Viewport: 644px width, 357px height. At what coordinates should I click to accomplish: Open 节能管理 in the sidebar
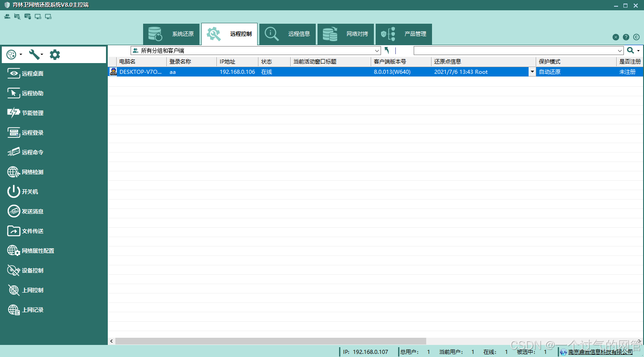tap(26, 113)
